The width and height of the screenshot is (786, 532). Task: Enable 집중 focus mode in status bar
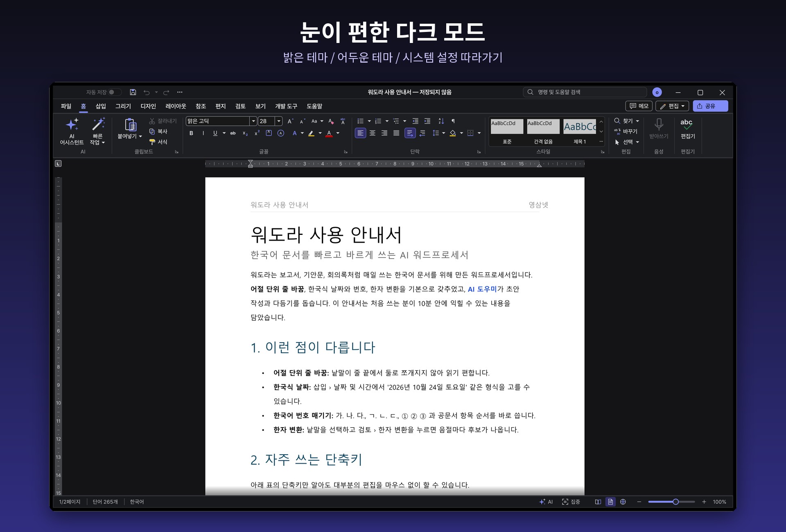tap(571, 502)
